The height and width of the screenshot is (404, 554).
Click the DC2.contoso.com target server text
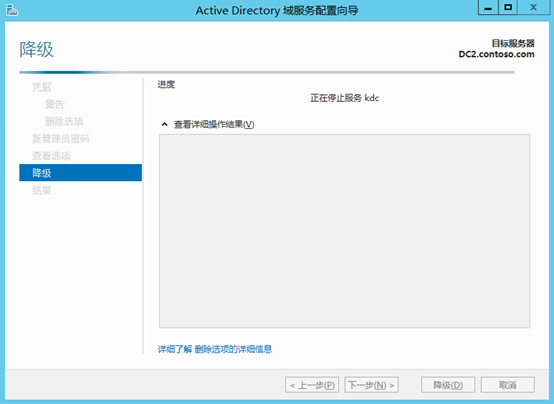[496, 54]
